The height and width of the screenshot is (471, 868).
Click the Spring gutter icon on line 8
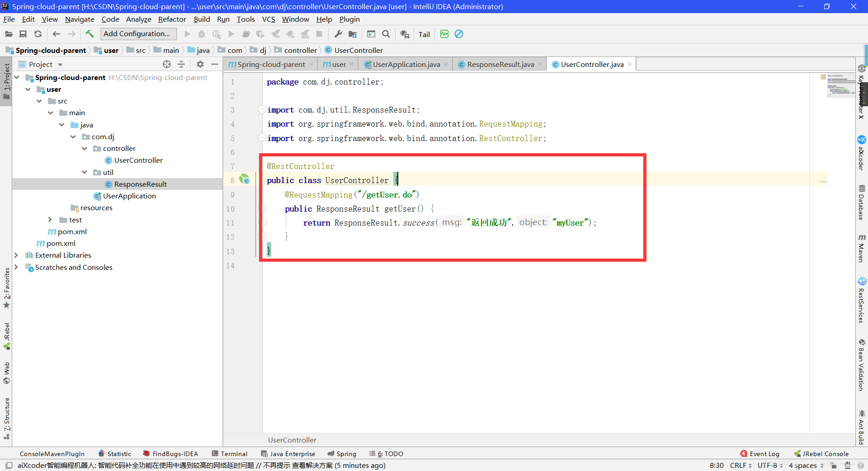[245, 179]
